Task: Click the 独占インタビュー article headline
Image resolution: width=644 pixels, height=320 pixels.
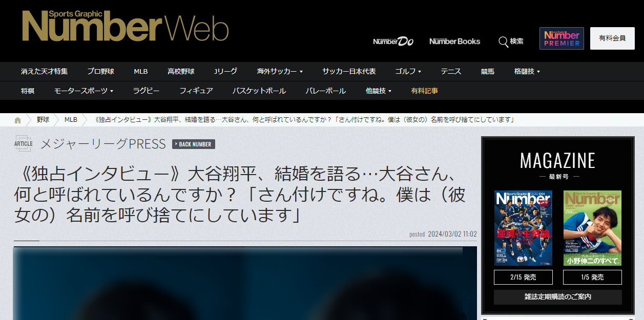Action: point(241,195)
